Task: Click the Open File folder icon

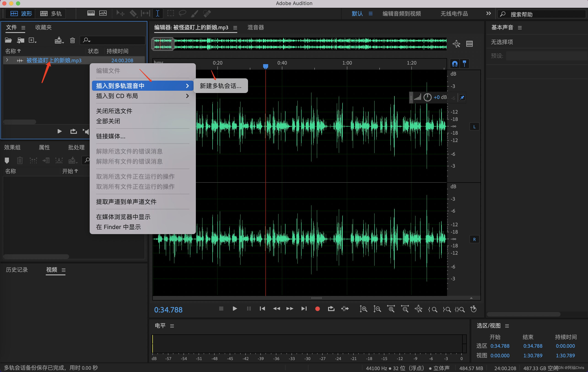Action: tap(8, 40)
